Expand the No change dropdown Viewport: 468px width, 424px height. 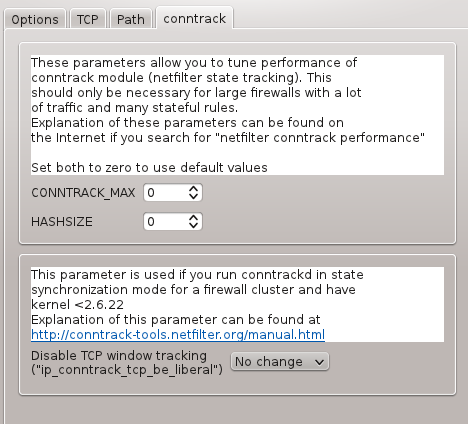pyautogui.click(x=280, y=362)
